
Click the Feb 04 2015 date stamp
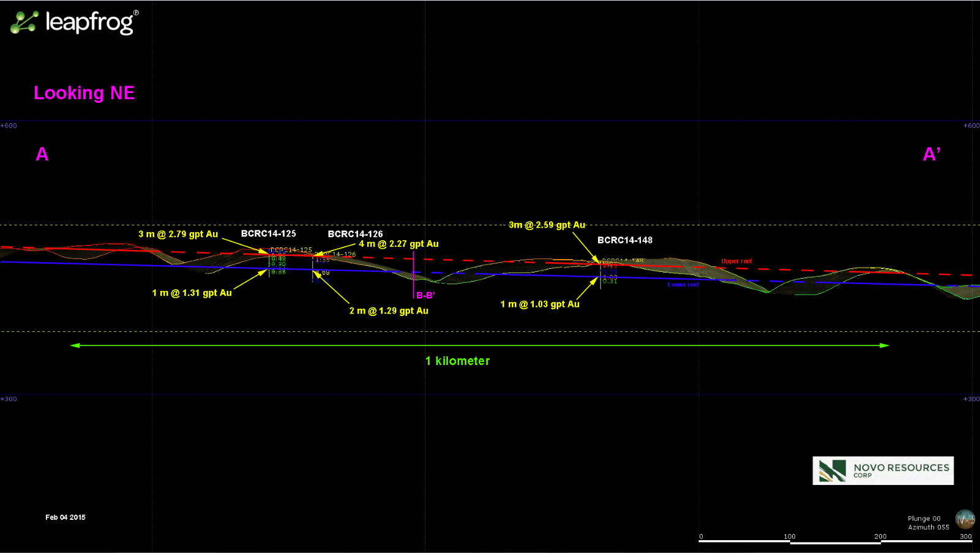coord(65,517)
